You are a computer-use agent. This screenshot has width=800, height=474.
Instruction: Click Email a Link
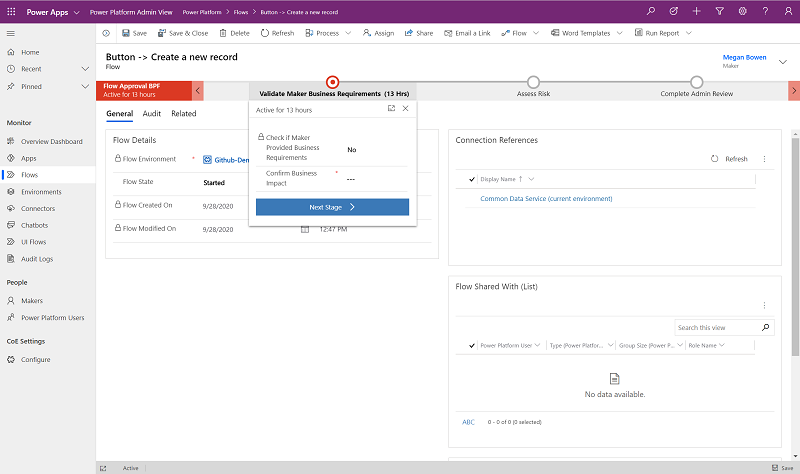[467, 33]
